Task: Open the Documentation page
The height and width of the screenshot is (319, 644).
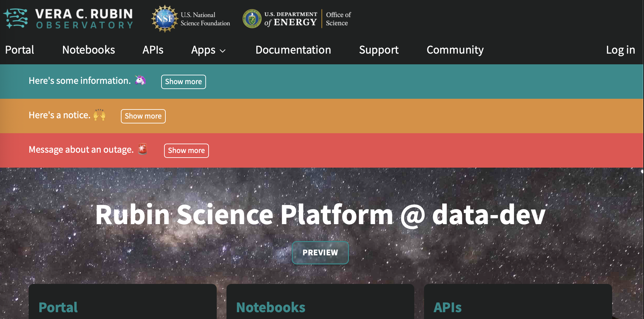Action: (293, 50)
